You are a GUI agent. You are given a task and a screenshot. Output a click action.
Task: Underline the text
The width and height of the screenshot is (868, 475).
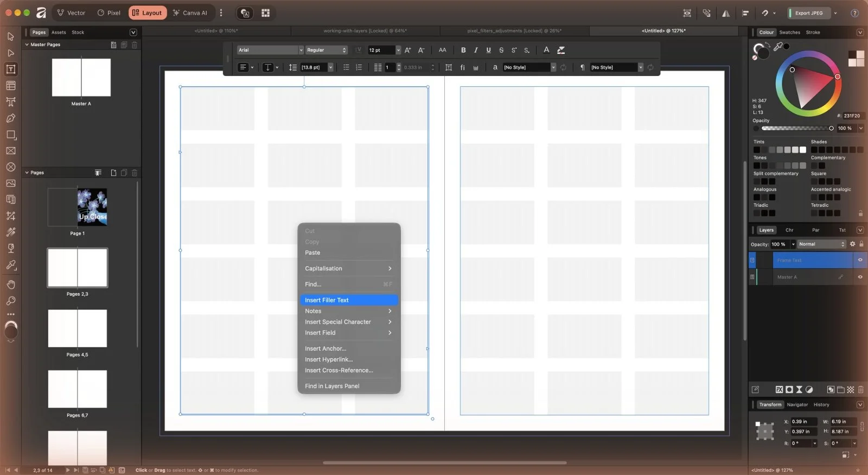point(488,50)
